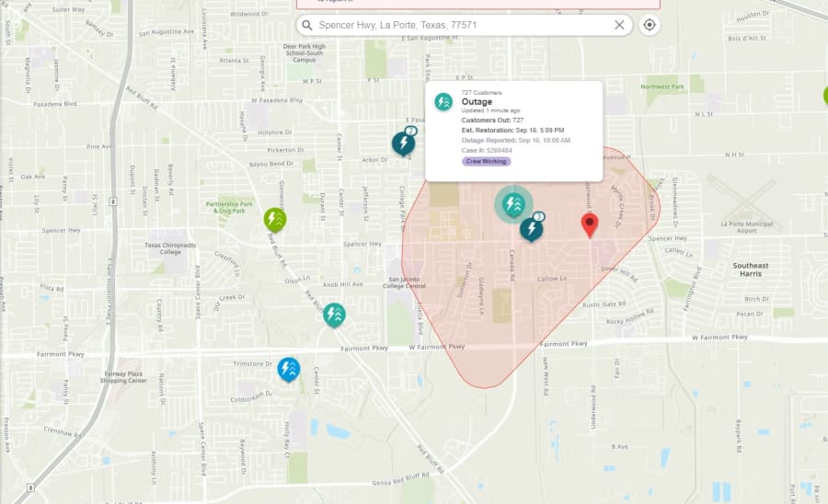The width and height of the screenshot is (828, 504).
Task: Click 'Southeast Harris' area label
Action: point(751,269)
